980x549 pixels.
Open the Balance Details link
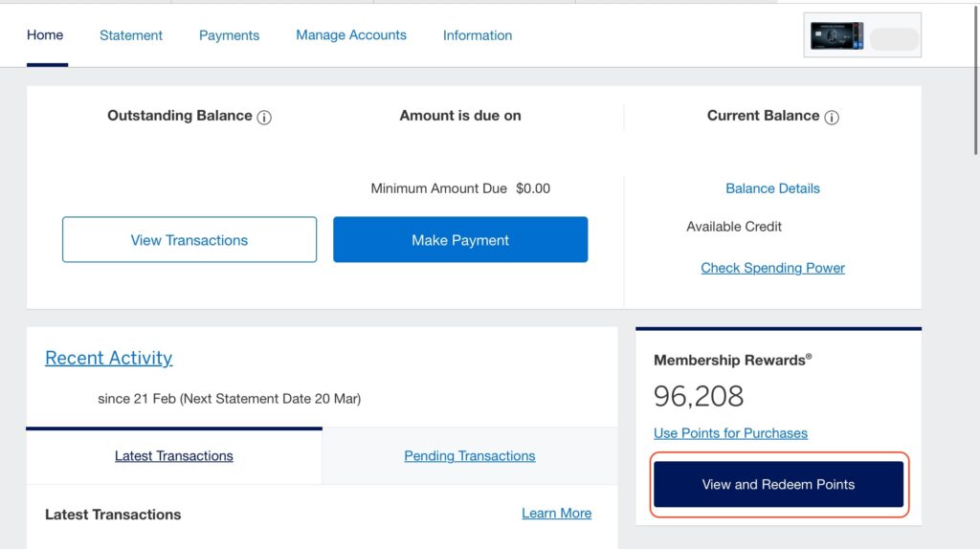(x=772, y=188)
